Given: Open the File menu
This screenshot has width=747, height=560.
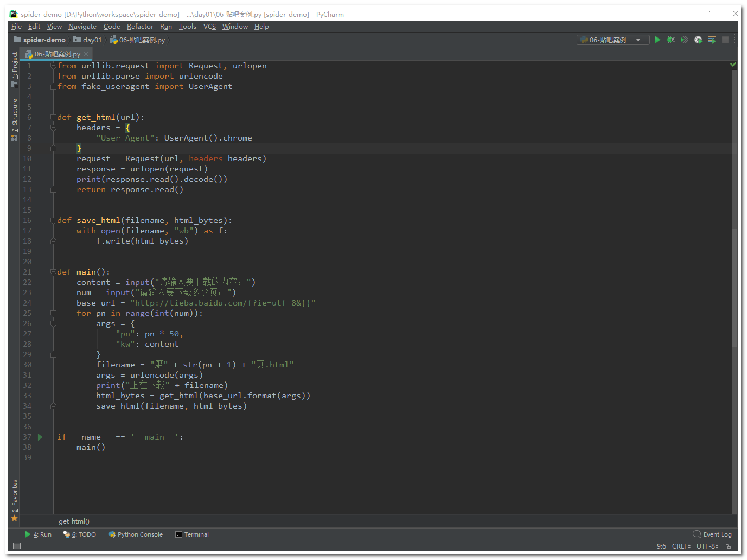Looking at the screenshot, I should tap(16, 26).
